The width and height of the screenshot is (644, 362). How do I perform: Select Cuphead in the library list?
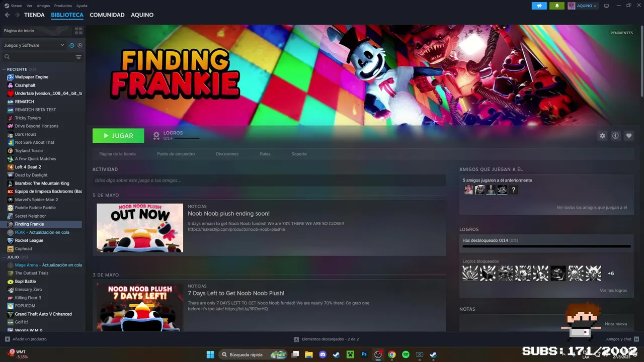(x=23, y=248)
